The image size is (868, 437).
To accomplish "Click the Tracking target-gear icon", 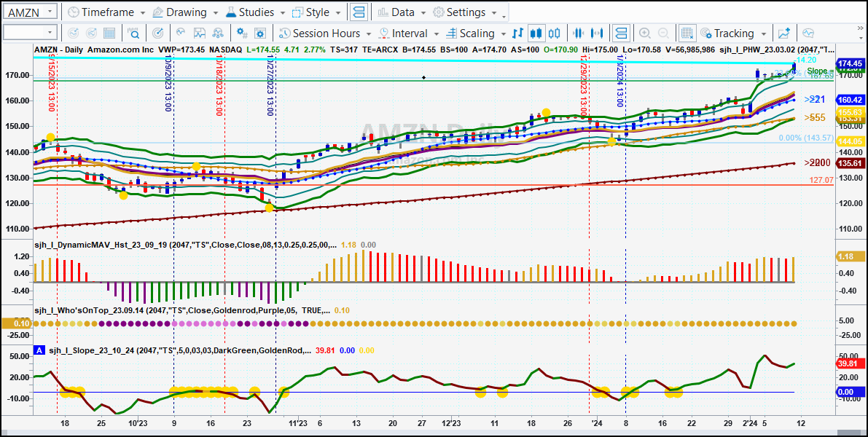I will click(x=705, y=34).
